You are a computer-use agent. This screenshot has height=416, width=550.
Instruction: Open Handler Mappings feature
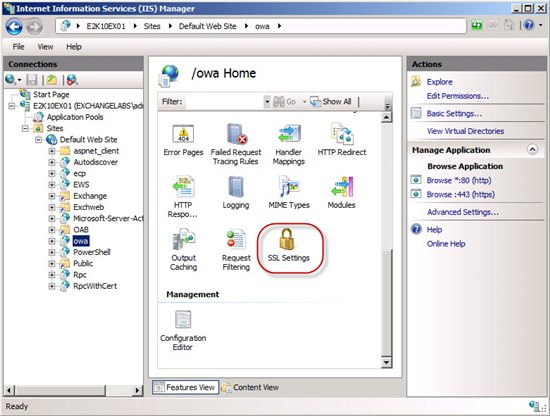(288, 144)
